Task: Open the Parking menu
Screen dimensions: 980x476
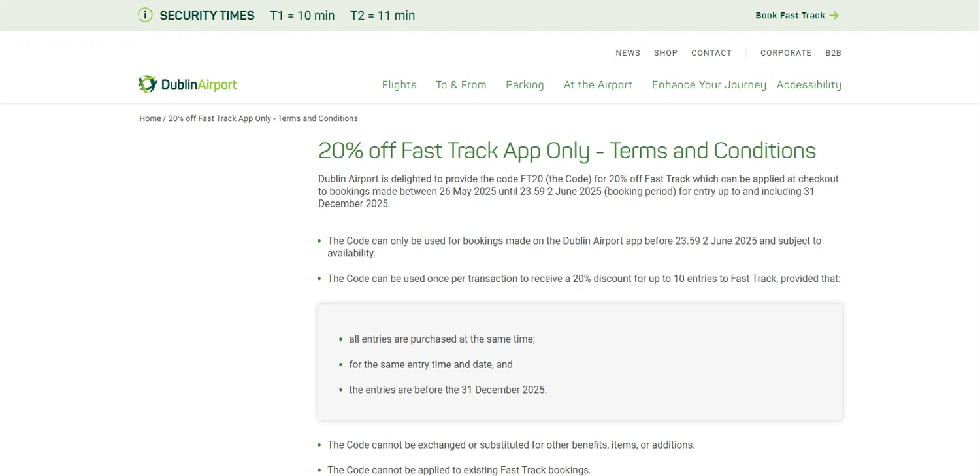Action: (x=525, y=85)
